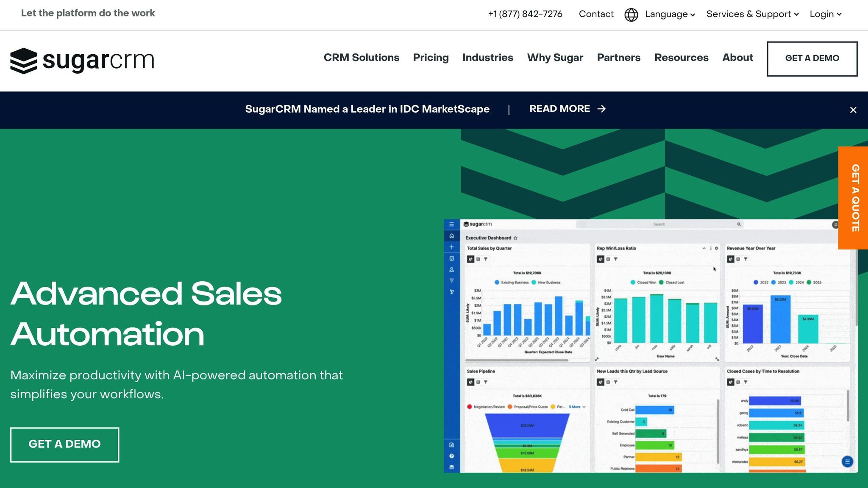Collapse Rep Win/Loss Ratio panel with chevron
The height and width of the screenshot is (488, 868).
point(704,248)
